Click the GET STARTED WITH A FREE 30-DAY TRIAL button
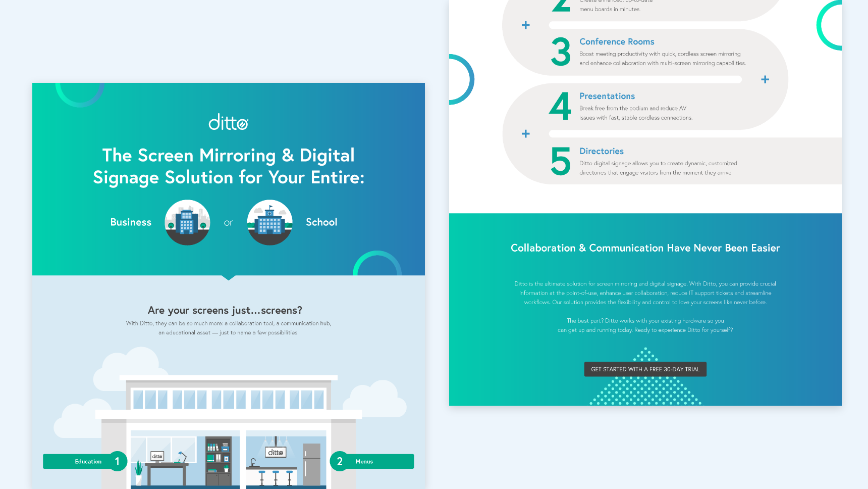868x489 pixels. 645,369
